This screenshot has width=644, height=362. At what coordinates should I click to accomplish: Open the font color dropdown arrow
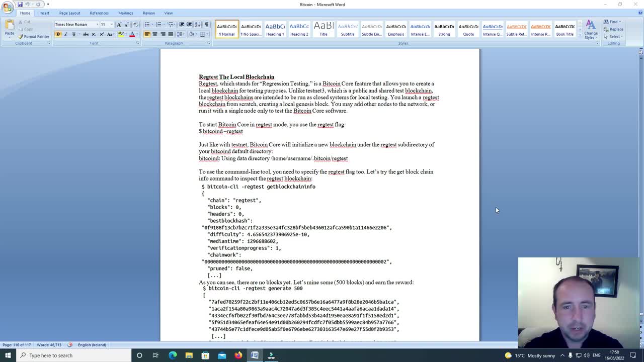click(x=137, y=34)
